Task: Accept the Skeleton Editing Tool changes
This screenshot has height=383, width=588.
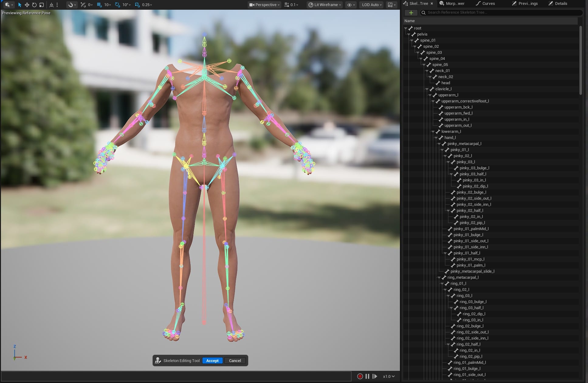Action: 212,361
